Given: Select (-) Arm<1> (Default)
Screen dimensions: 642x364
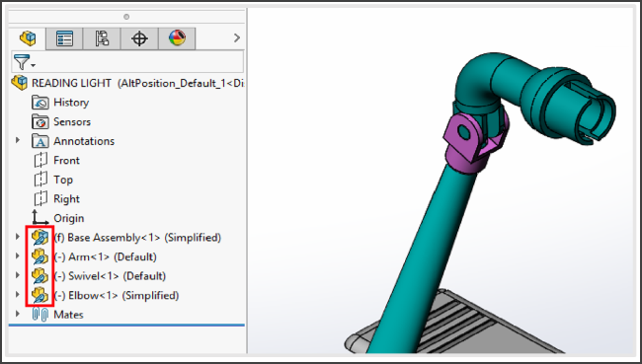Looking at the screenshot, I should click(x=106, y=256).
